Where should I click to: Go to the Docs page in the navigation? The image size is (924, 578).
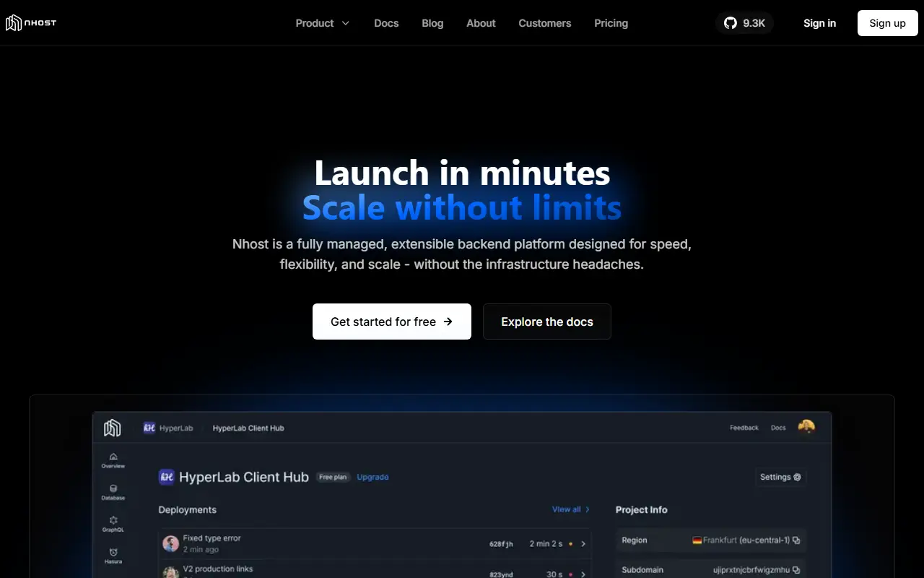tap(386, 23)
